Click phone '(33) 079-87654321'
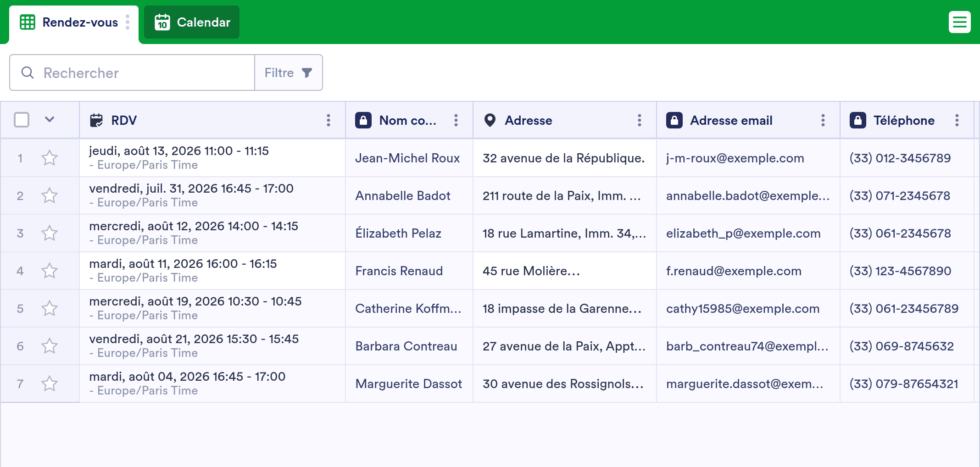Image resolution: width=980 pixels, height=467 pixels. 904,384
